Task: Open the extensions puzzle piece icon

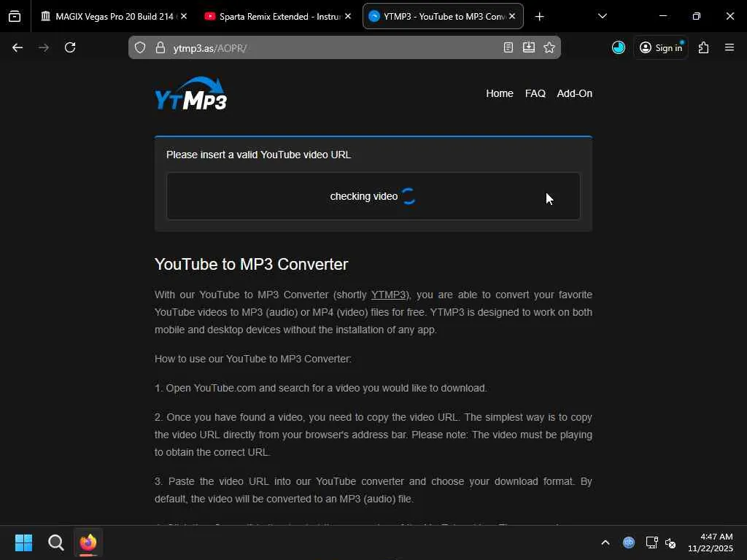Action: tap(704, 47)
